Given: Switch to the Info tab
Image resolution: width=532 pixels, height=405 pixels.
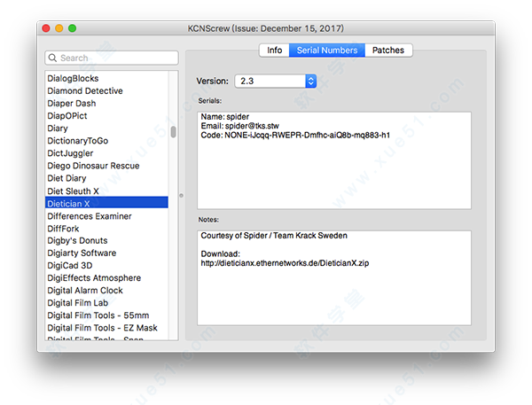Looking at the screenshot, I should point(274,51).
